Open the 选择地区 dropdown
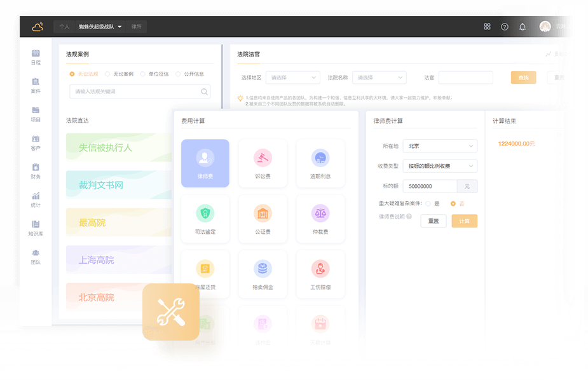 (293, 78)
